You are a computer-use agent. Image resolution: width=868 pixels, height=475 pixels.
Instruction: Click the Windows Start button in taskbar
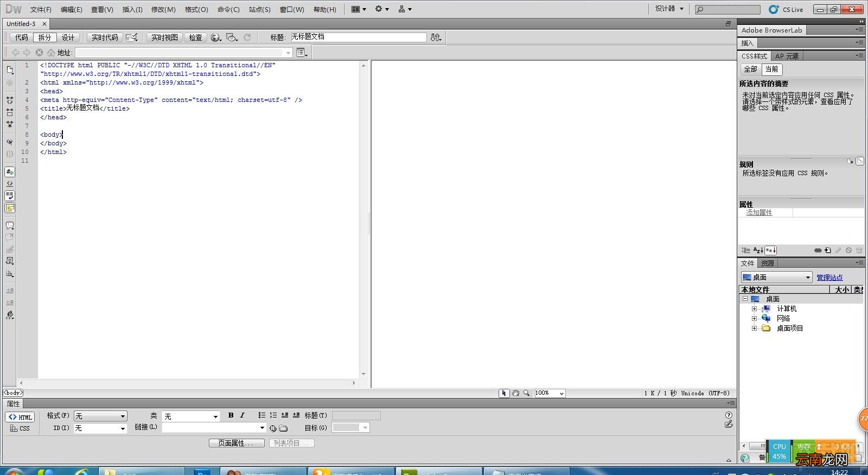(14, 471)
